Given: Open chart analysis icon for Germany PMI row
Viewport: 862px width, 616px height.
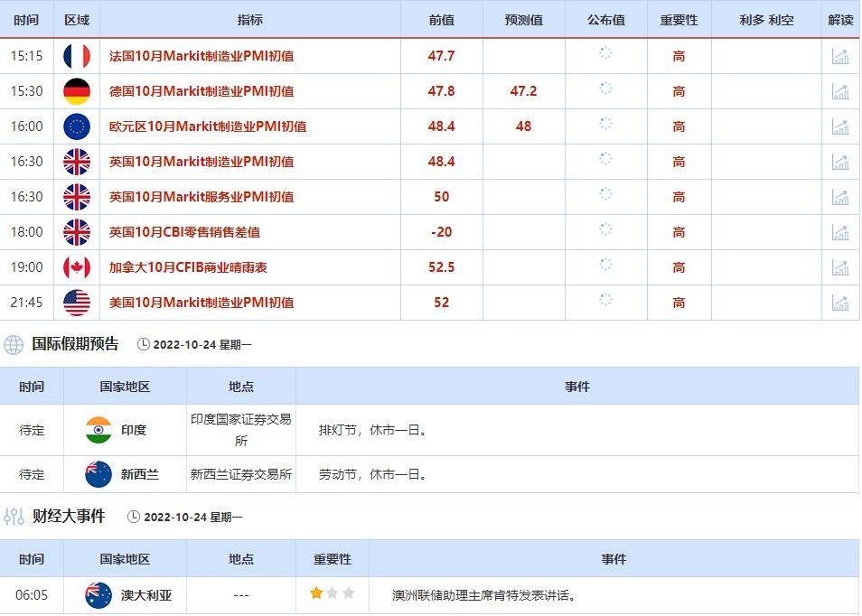Looking at the screenshot, I should click(840, 91).
